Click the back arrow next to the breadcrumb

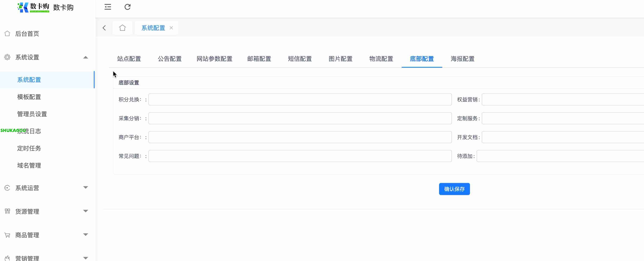104,28
